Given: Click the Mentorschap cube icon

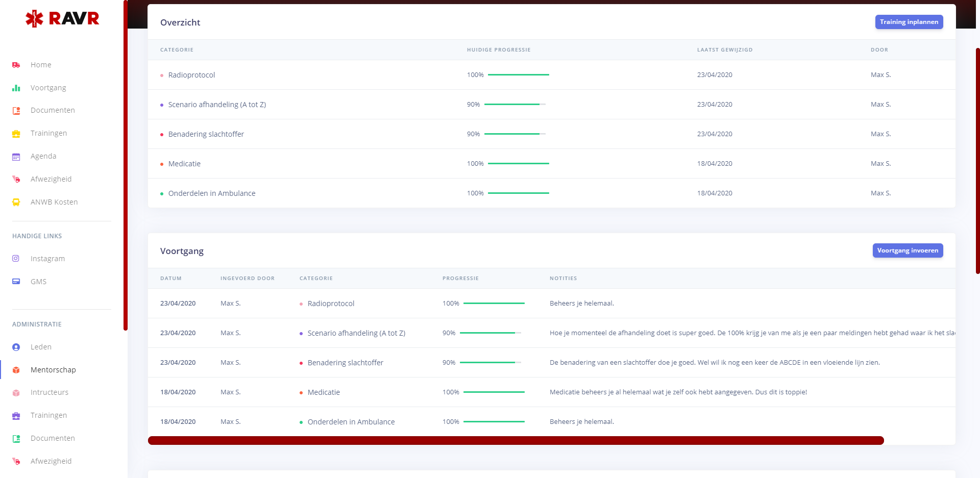Looking at the screenshot, I should (x=16, y=370).
